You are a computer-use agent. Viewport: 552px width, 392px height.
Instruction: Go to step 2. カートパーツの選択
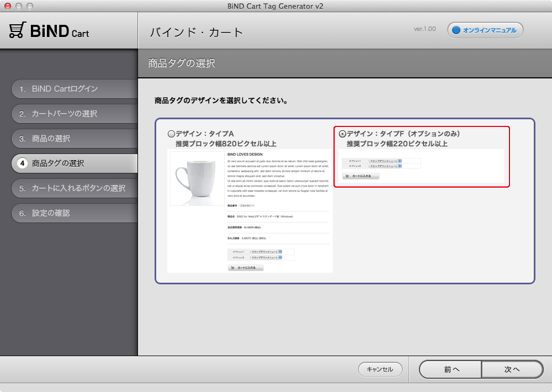(75, 114)
